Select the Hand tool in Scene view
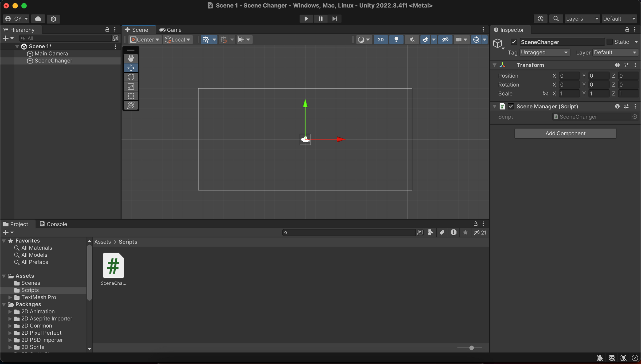The width and height of the screenshot is (641, 364). click(131, 58)
